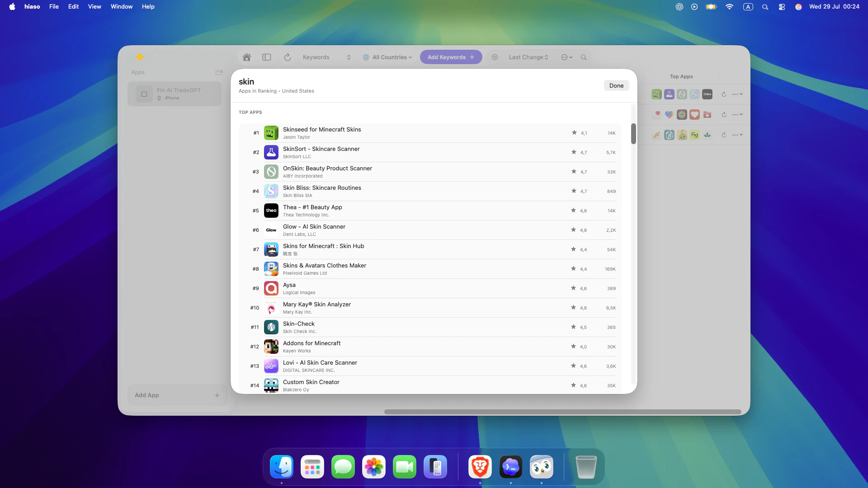The width and height of the screenshot is (868, 488).
Task: Open Finder from the Dock
Action: point(282,467)
